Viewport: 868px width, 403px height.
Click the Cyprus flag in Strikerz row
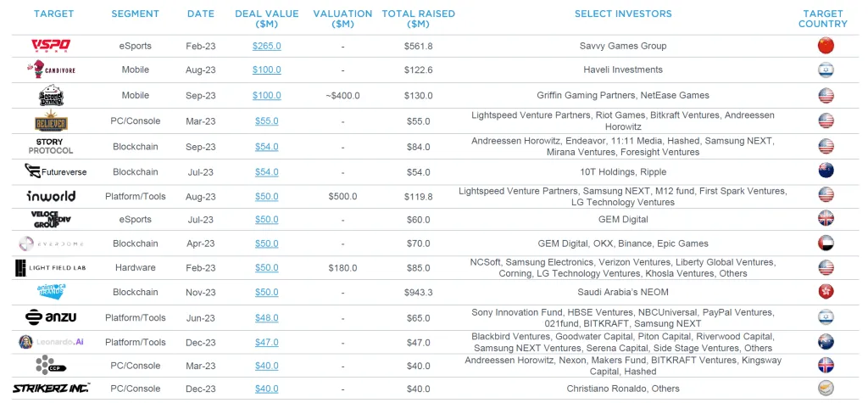826,388
